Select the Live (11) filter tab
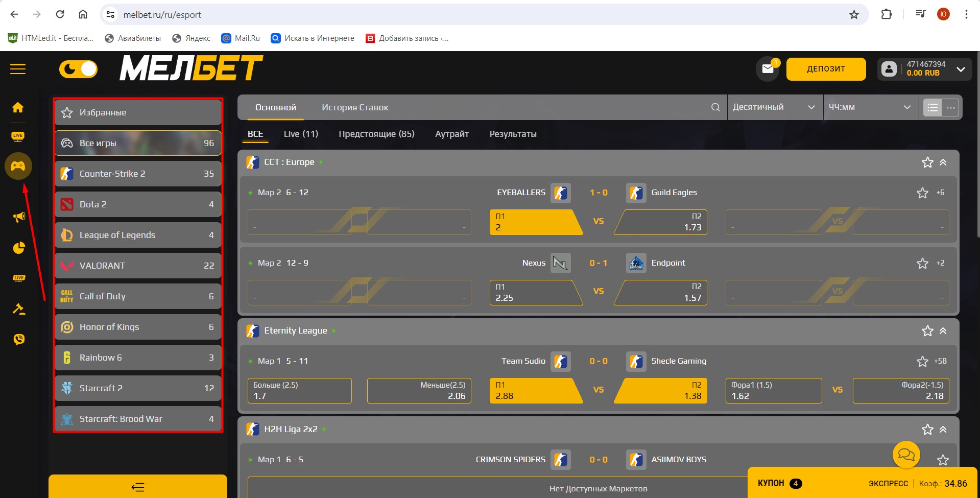Screen dimensions: 980x498 (301, 134)
